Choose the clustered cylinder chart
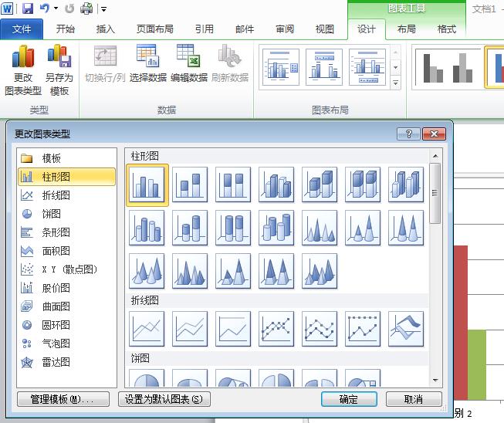Image resolution: width=504 pixels, height=423 pixels. [147, 228]
